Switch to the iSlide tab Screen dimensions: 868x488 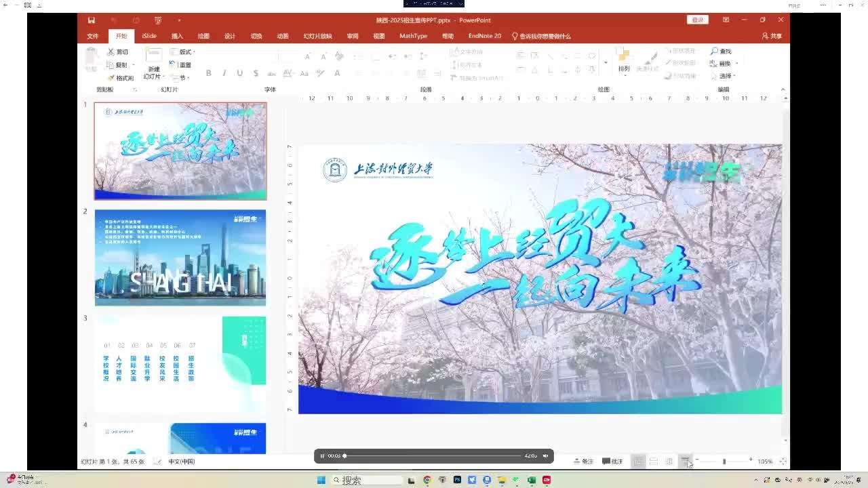149,36
